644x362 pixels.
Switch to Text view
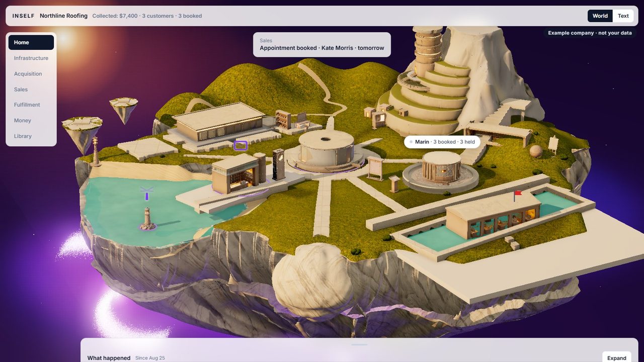[623, 16]
